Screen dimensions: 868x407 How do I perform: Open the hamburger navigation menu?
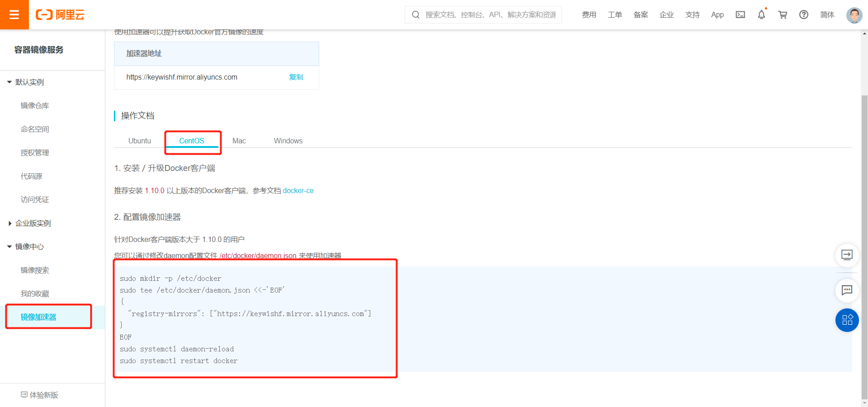point(14,14)
